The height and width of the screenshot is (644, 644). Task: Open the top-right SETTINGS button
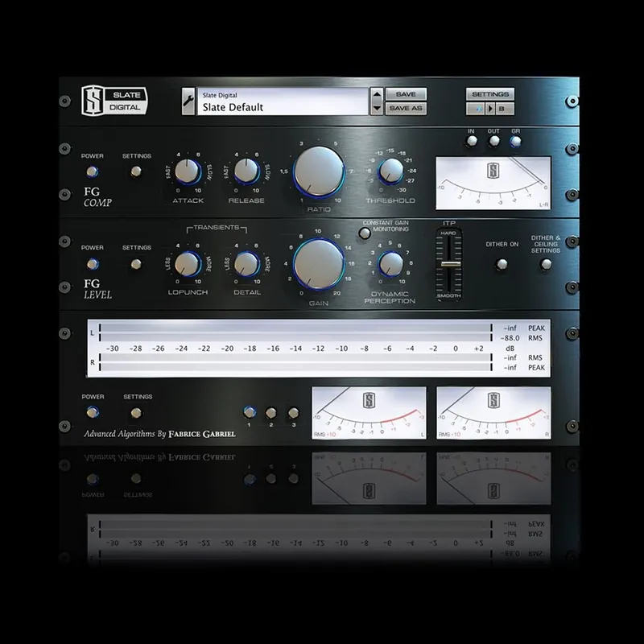490,94
